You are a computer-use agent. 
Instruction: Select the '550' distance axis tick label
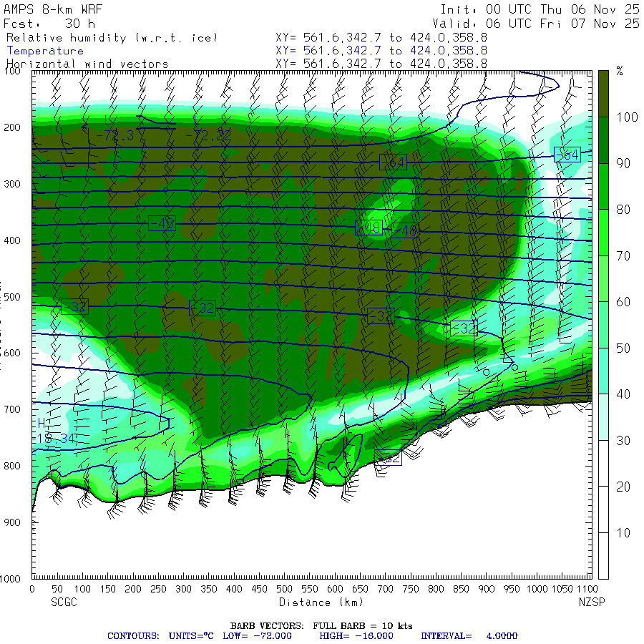click(309, 589)
